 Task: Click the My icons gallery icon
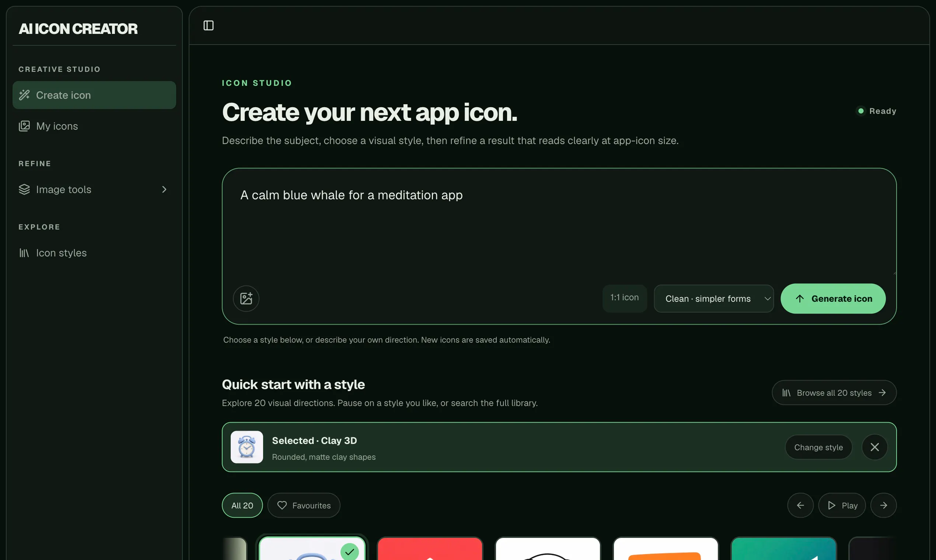click(x=24, y=126)
